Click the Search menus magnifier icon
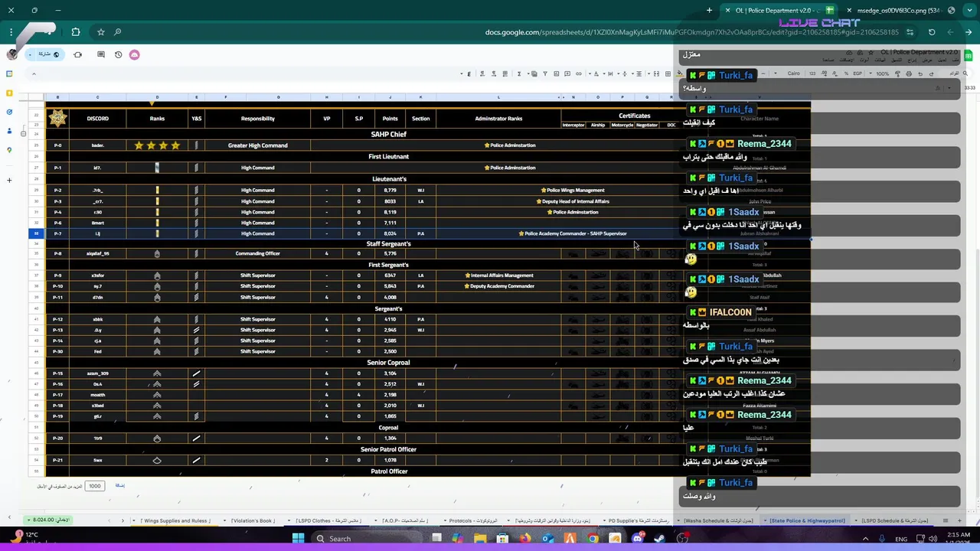This screenshot has width=980, height=551. [965, 73]
